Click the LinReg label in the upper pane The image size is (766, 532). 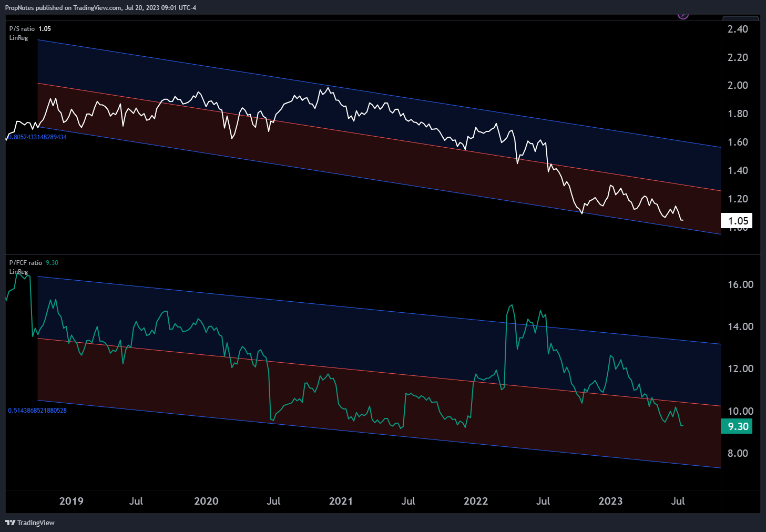pyautogui.click(x=18, y=38)
